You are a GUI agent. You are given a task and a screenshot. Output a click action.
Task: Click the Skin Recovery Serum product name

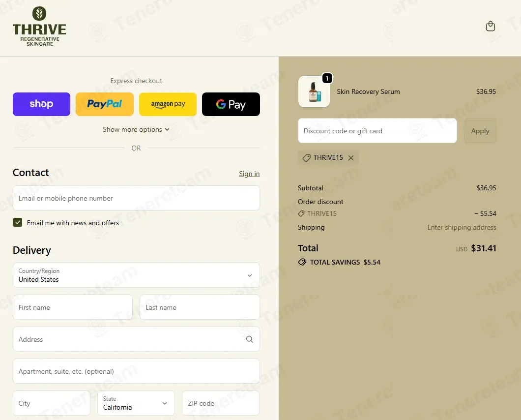368,91
